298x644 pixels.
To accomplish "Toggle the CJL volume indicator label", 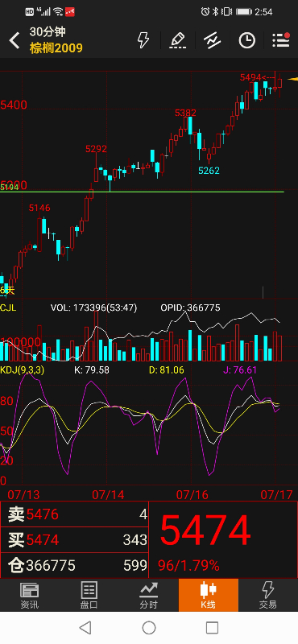I will pyautogui.click(x=8, y=308).
